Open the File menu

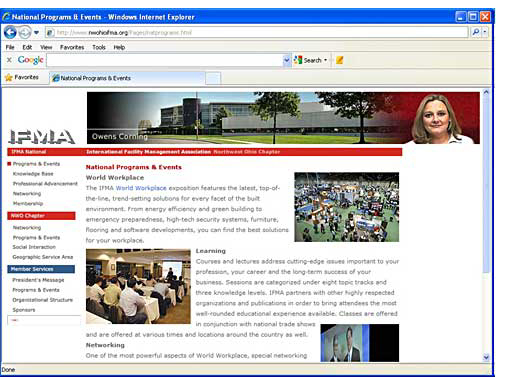(10, 47)
